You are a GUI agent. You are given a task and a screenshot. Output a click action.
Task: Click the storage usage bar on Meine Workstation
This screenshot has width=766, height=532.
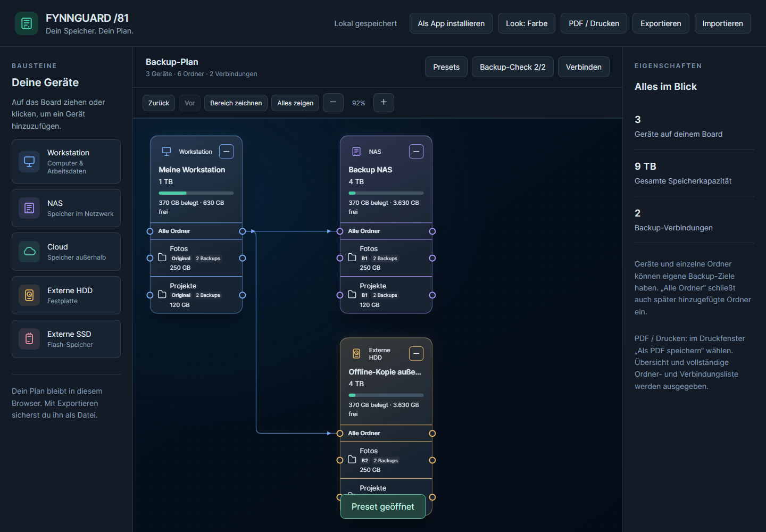196,193
